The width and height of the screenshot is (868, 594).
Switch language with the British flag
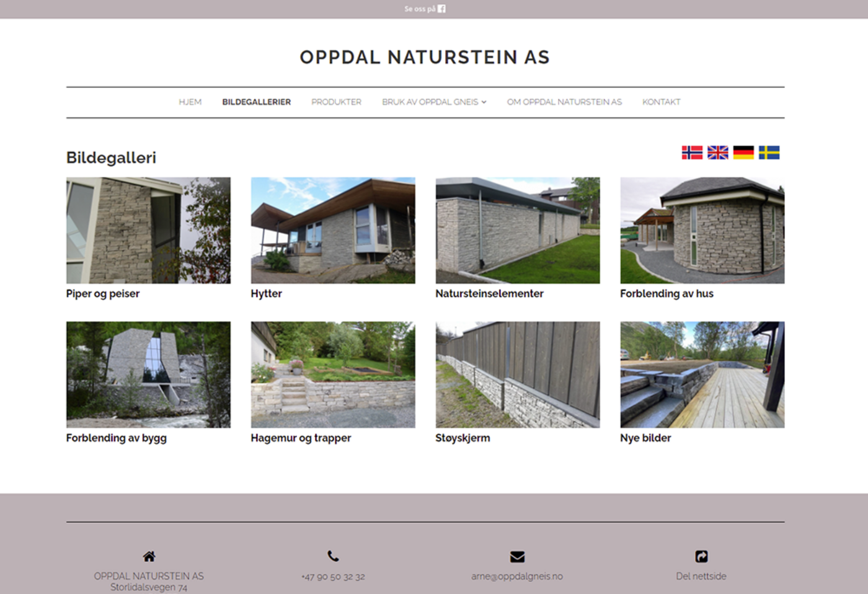[x=718, y=153]
